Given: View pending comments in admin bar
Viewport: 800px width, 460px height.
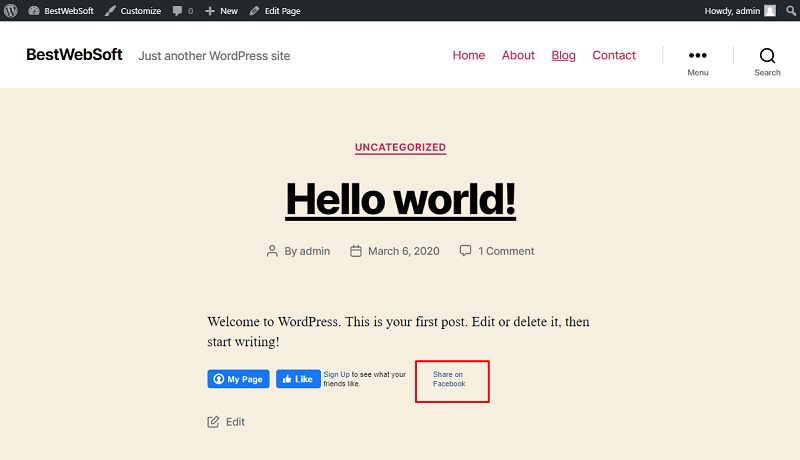Looking at the screenshot, I should tap(183, 11).
